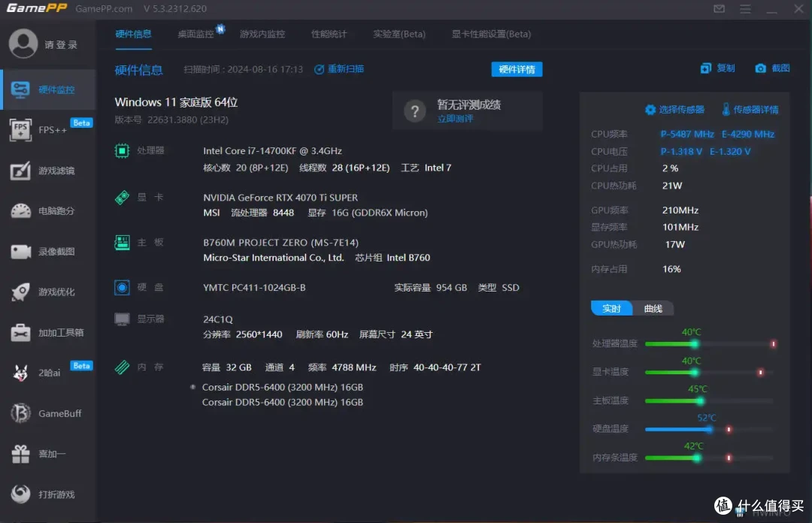The width and height of the screenshot is (812, 523).
Task: Open 硬件监控 sidebar icon
Action: pos(20,89)
